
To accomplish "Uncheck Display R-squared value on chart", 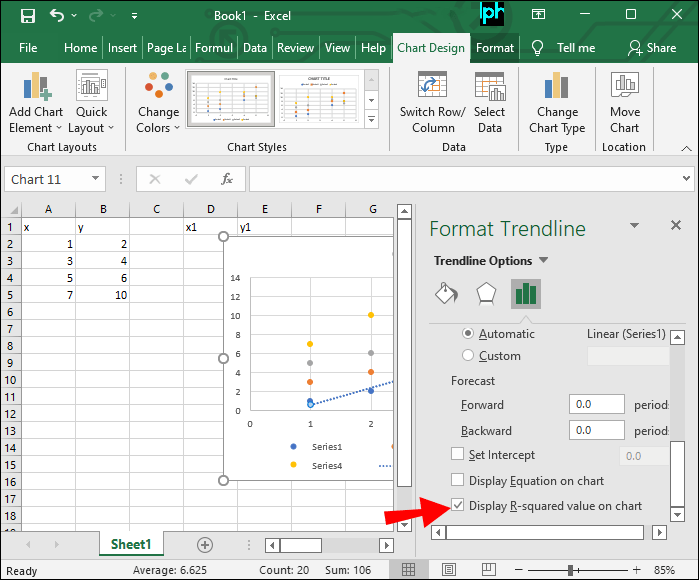I will [458, 506].
